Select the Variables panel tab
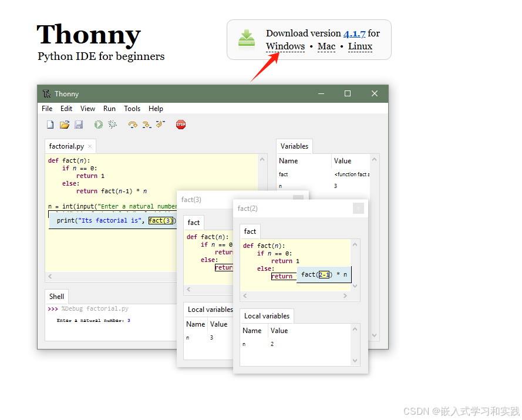The image size is (522, 420). point(294,146)
